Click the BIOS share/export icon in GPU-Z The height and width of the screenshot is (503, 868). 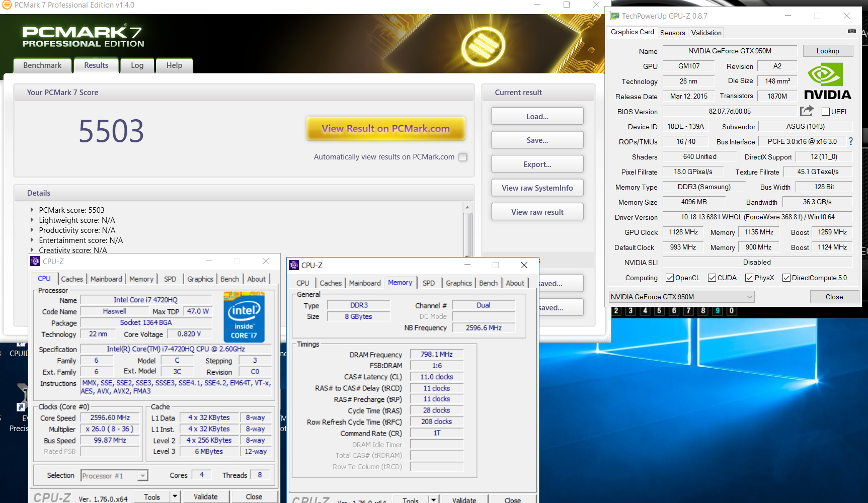pos(807,111)
